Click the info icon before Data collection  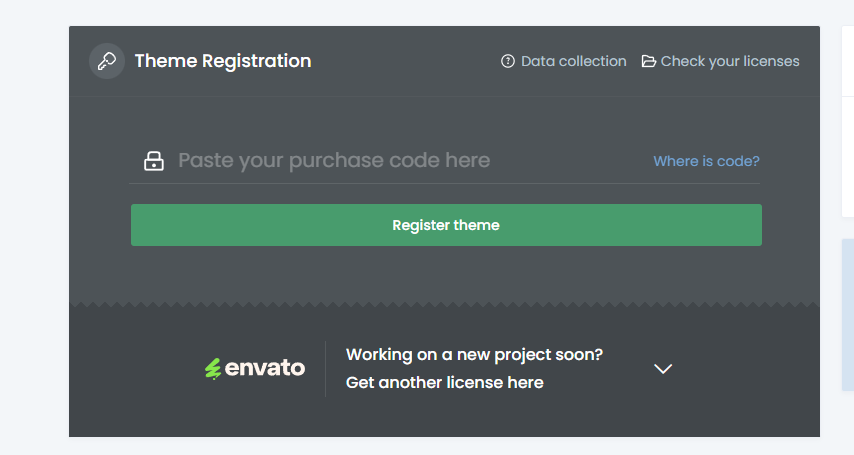pyautogui.click(x=508, y=61)
